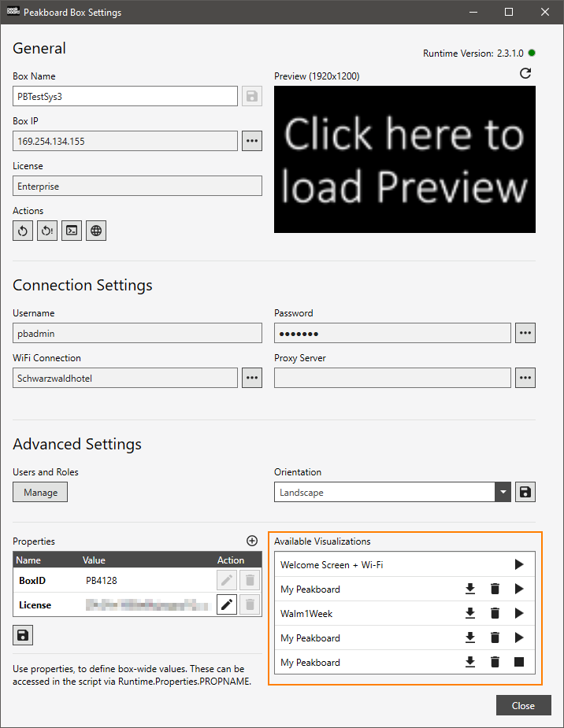Image resolution: width=564 pixels, height=728 pixels.
Task: Save properties with the disk icon below the table
Action: 23,635
